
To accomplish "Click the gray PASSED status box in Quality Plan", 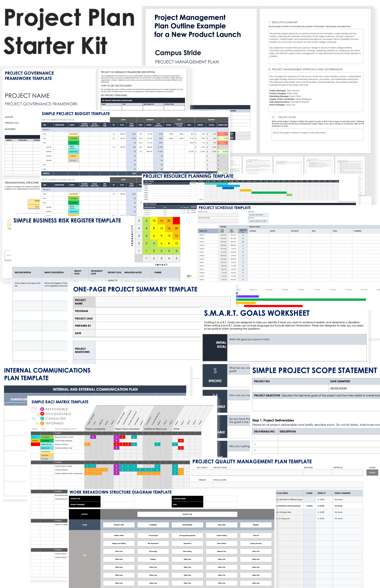I will tap(372, 472).
